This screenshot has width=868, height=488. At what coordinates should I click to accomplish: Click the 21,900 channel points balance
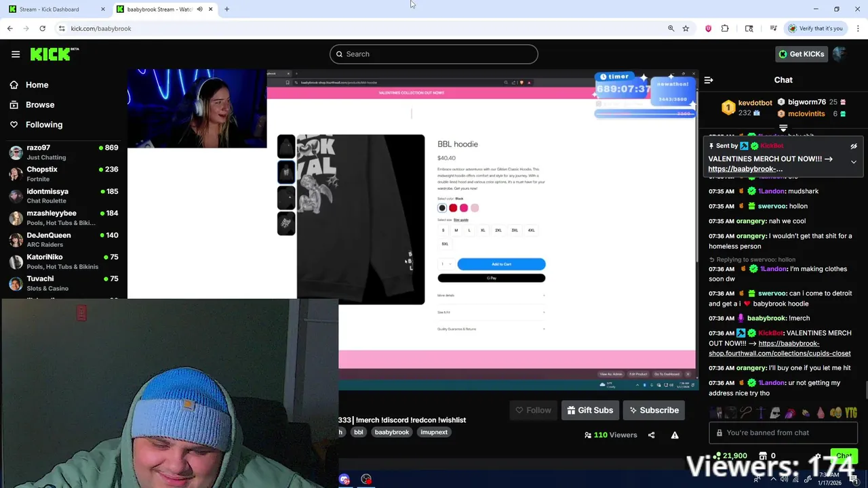(729, 456)
